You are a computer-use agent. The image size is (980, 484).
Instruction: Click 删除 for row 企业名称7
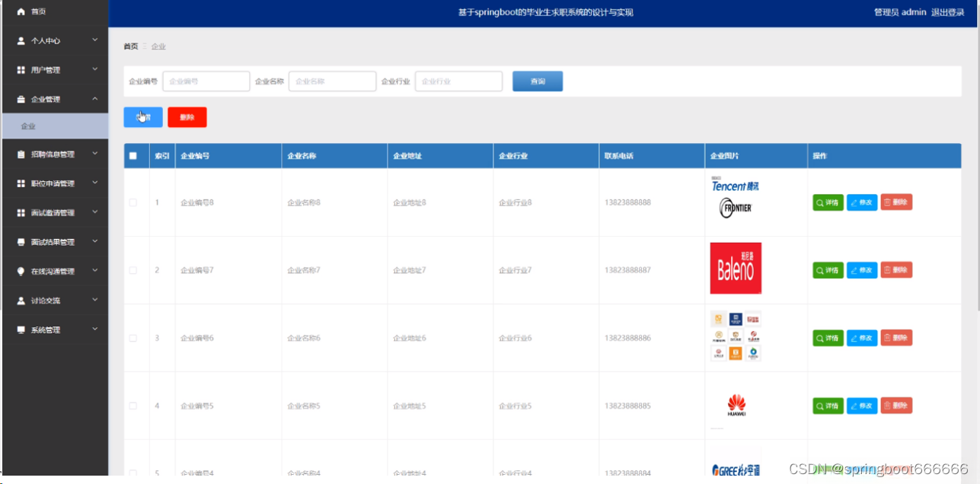coord(896,270)
